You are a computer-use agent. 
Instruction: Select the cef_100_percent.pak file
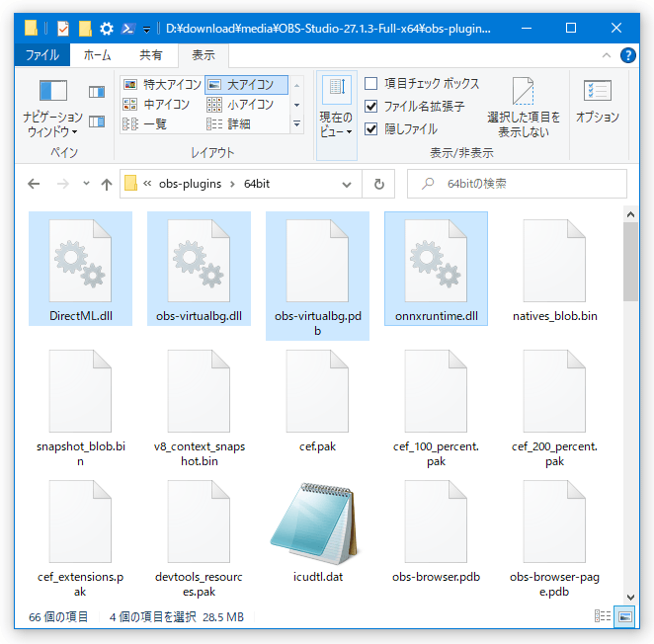point(436,407)
